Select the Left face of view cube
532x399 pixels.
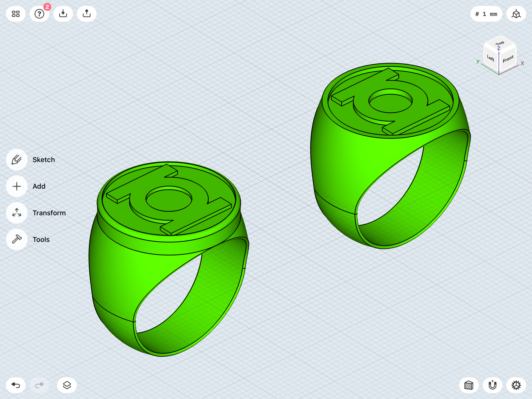[491, 58]
